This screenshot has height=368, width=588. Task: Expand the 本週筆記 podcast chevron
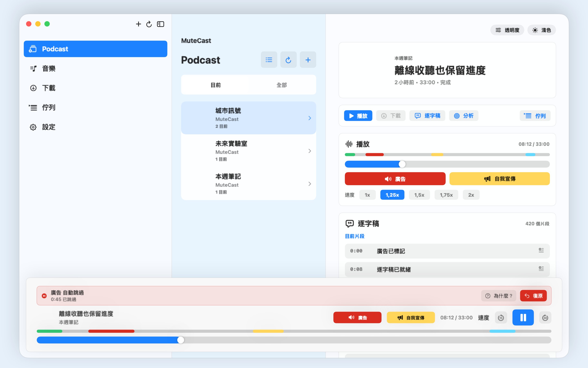click(310, 184)
